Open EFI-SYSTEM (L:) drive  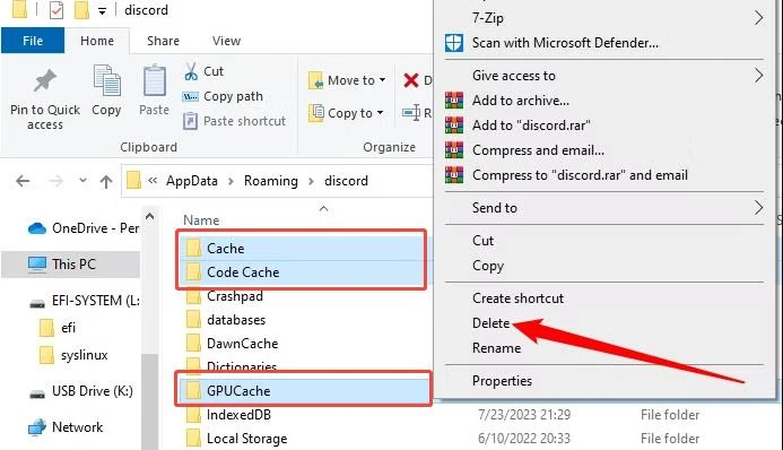click(x=84, y=301)
